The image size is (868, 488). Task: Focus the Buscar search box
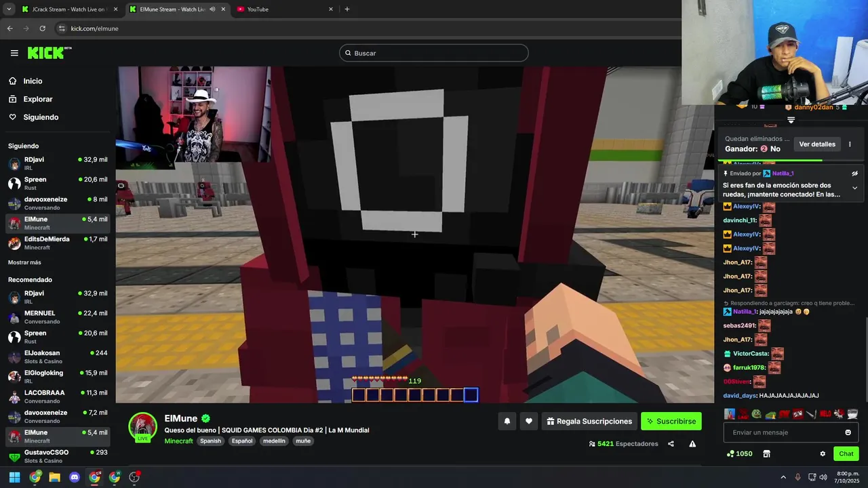[x=434, y=53]
